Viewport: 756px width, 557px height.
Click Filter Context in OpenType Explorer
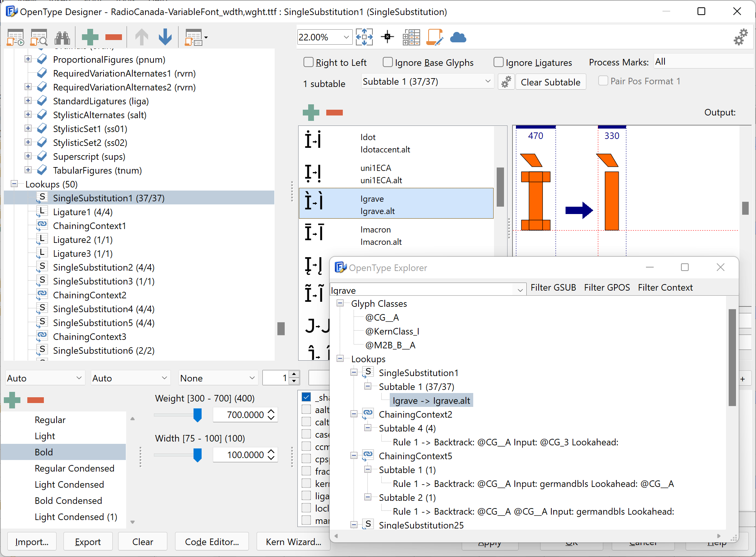(665, 288)
